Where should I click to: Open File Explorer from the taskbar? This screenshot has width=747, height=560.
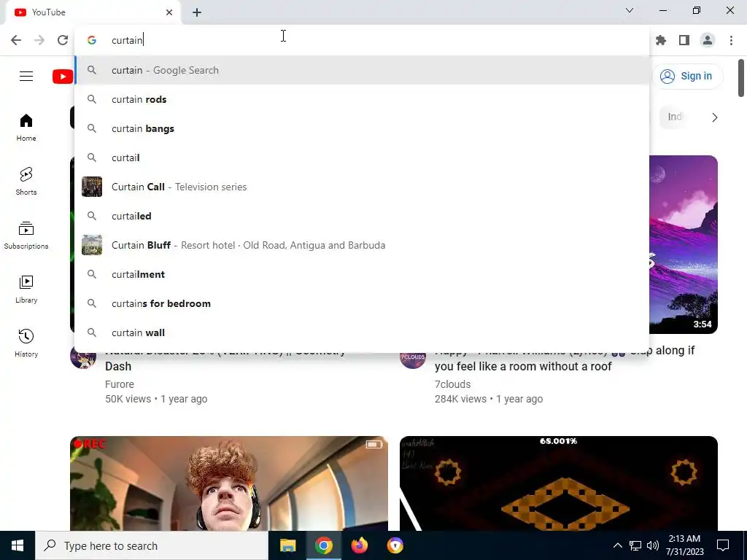click(287, 545)
